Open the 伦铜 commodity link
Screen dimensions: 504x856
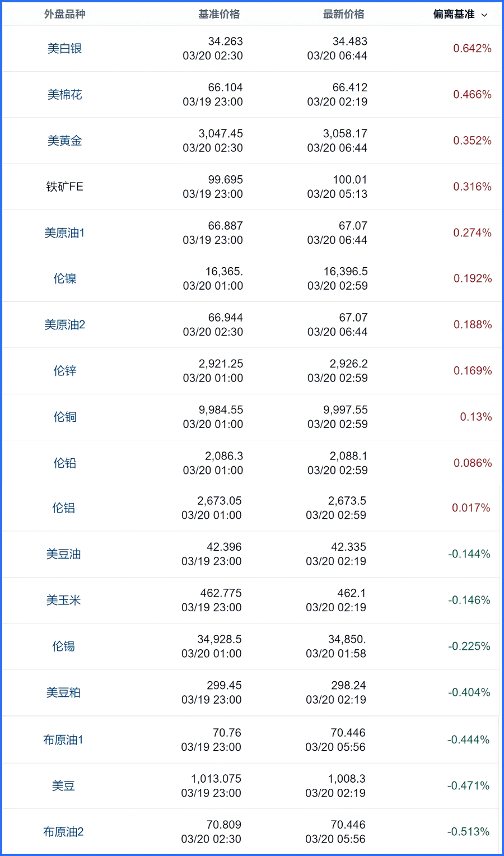(64, 417)
